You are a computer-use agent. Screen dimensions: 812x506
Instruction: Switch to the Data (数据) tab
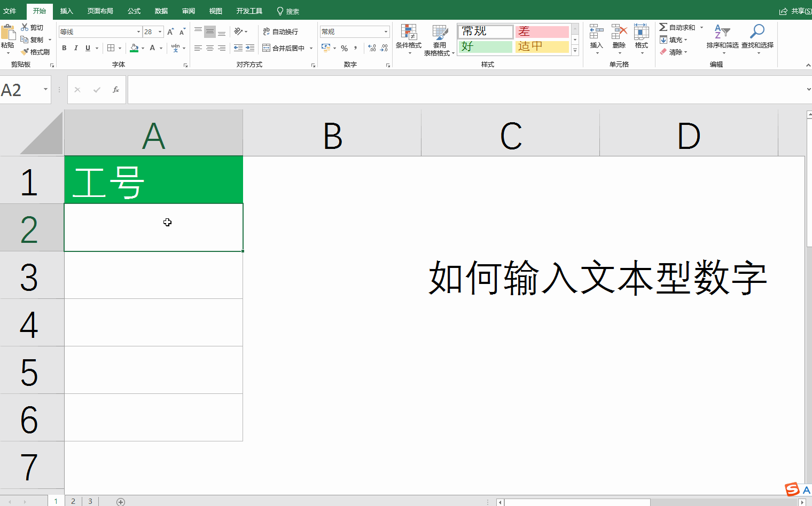(161, 11)
